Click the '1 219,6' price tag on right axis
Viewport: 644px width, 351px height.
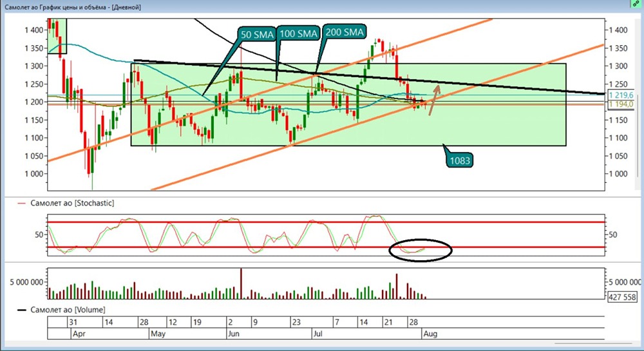click(621, 95)
